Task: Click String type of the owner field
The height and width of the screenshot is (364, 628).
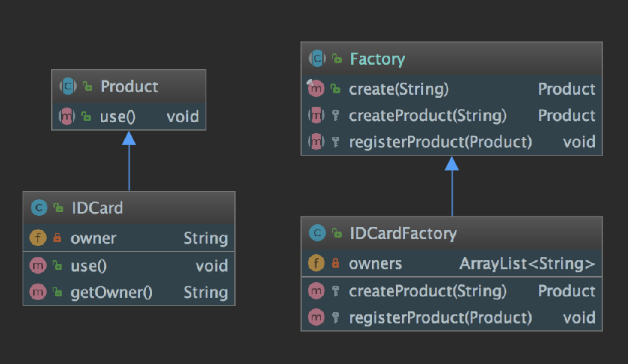Action: pos(206,238)
